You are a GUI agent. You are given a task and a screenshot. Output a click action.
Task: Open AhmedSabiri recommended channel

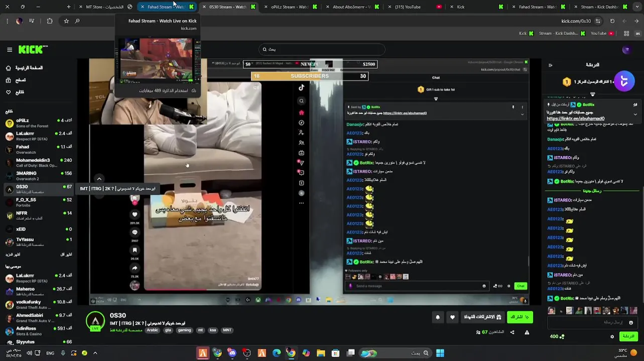coord(39,318)
